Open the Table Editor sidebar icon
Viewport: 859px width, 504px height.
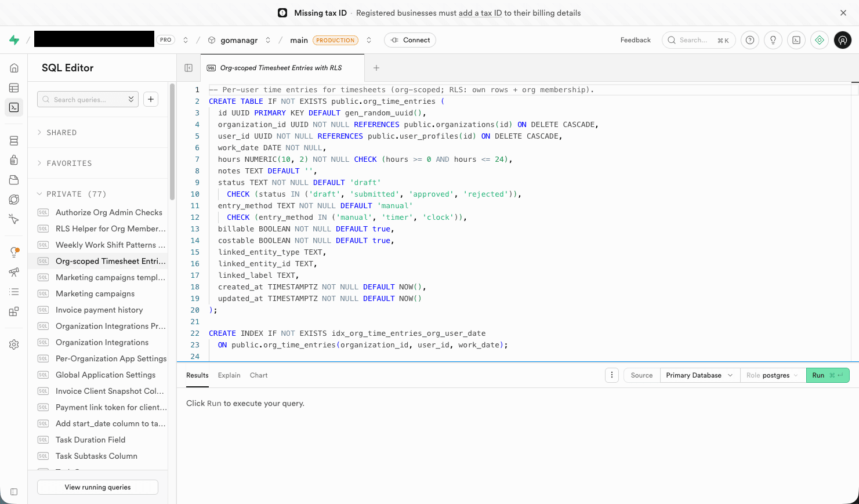coord(14,88)
